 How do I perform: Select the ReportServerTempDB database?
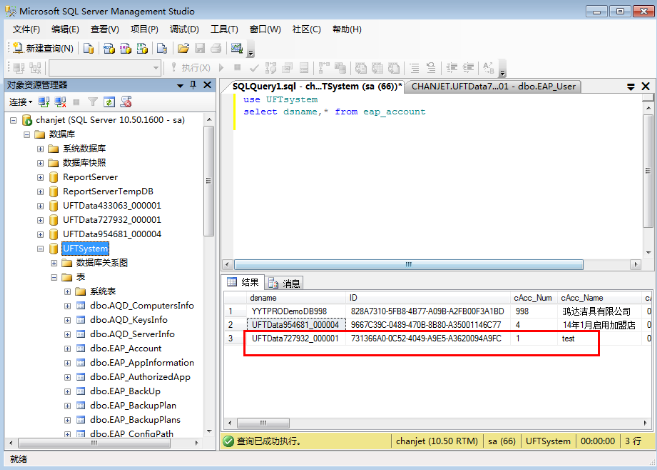(108, 191)
